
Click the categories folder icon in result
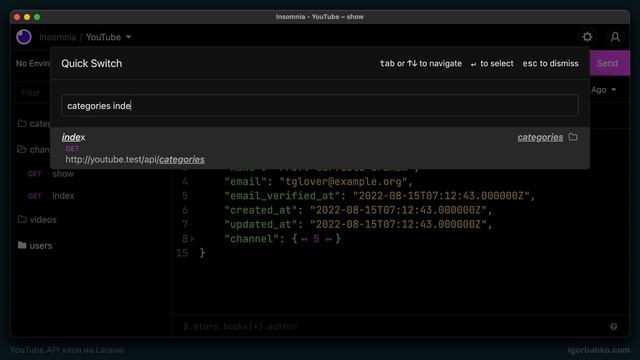(x=573, y=137)
